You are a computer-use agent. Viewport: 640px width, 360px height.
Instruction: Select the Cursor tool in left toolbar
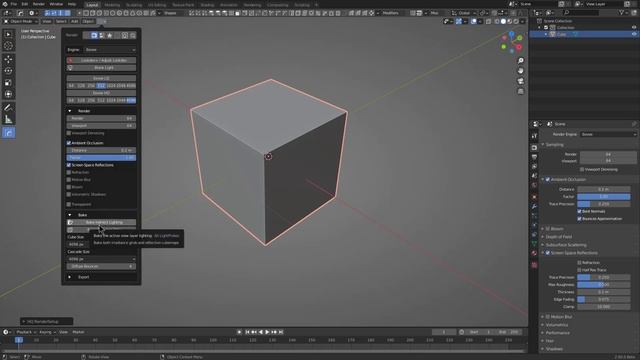(8, 46)
